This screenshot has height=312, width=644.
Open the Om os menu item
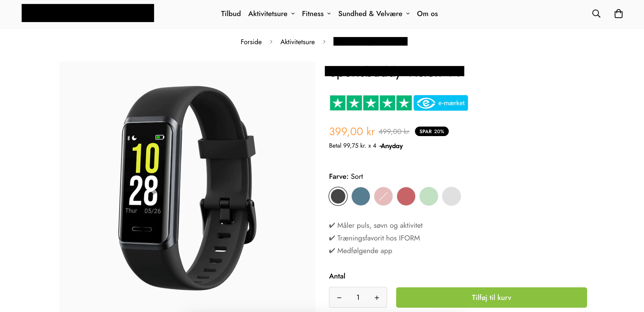[427, 14]
